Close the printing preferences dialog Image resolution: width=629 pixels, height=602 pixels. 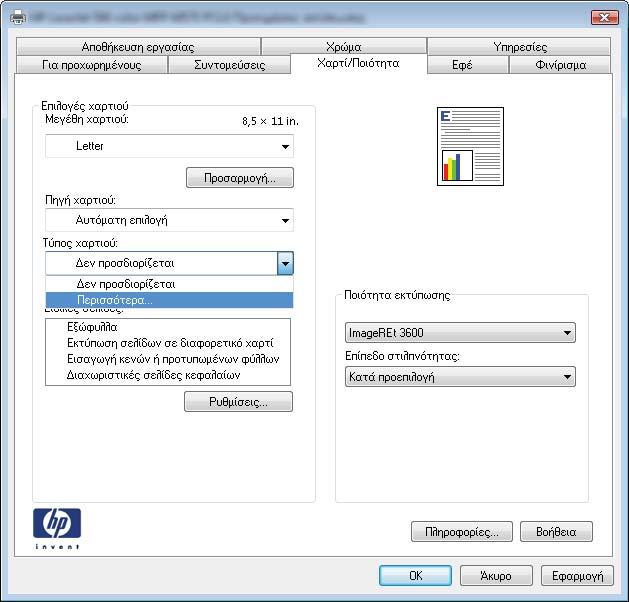(605, 17)
